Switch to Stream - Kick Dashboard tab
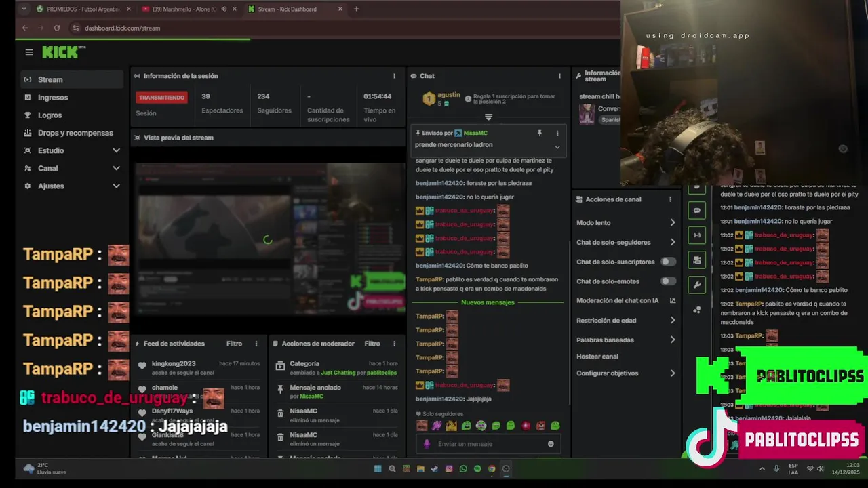 click(x=295, y=9)
